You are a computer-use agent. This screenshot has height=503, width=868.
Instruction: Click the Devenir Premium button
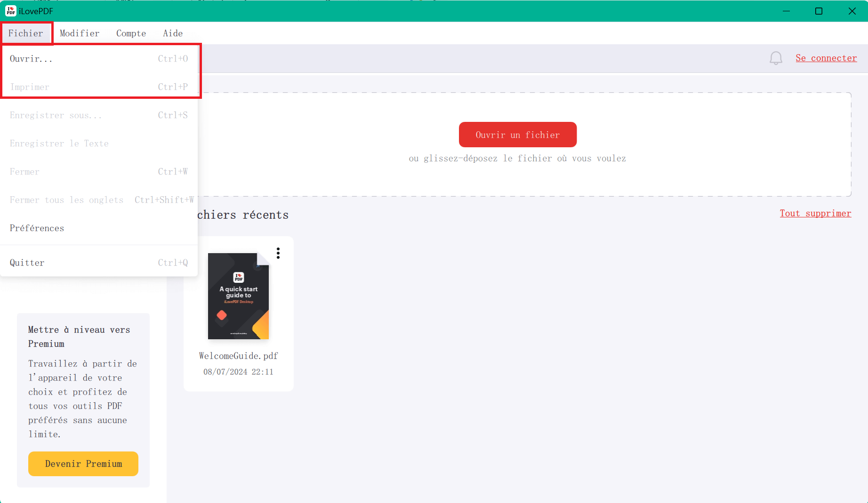(83, 464)
